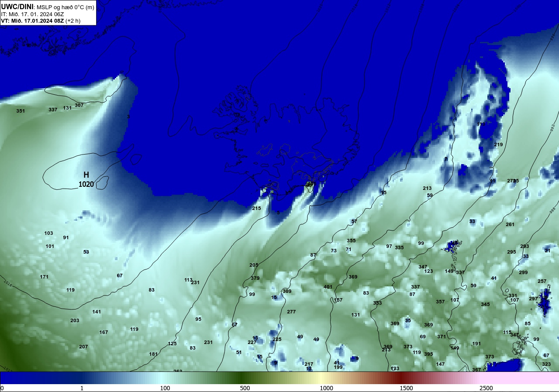
Task: Click the height value 261
Action: [x=510, y=224]
